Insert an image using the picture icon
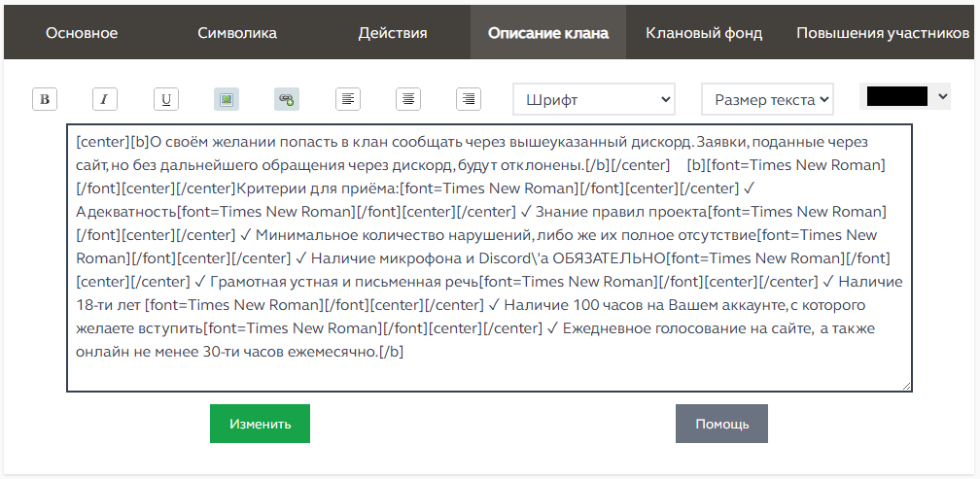 [x=227, y=99]
